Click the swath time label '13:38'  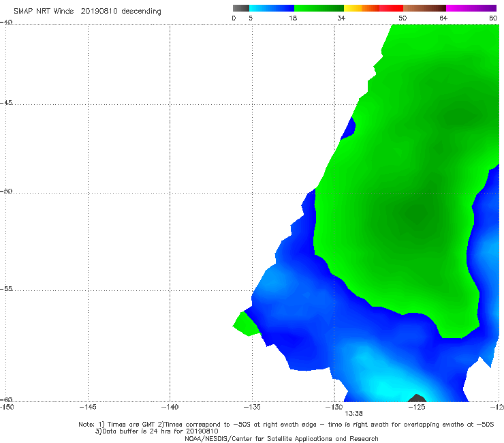click(x=353, y=414)
